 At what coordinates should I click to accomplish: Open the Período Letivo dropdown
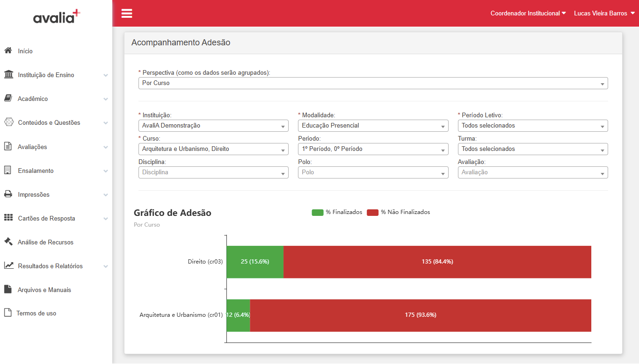click(x=533, y=126)
